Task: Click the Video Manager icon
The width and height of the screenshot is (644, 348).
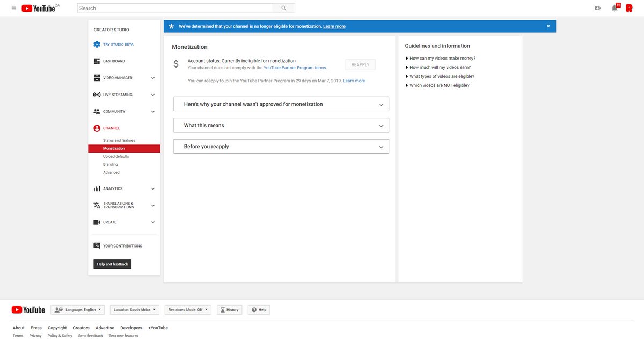Action: [97, 78]
